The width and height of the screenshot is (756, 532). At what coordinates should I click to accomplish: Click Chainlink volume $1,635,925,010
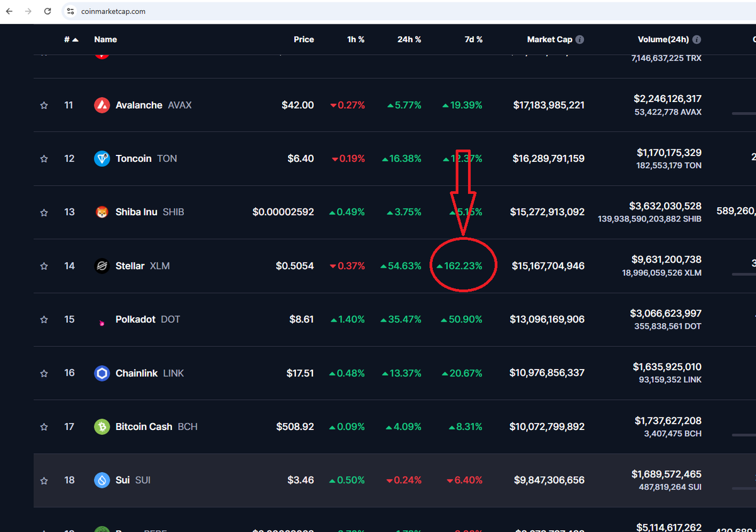point(667,366)
